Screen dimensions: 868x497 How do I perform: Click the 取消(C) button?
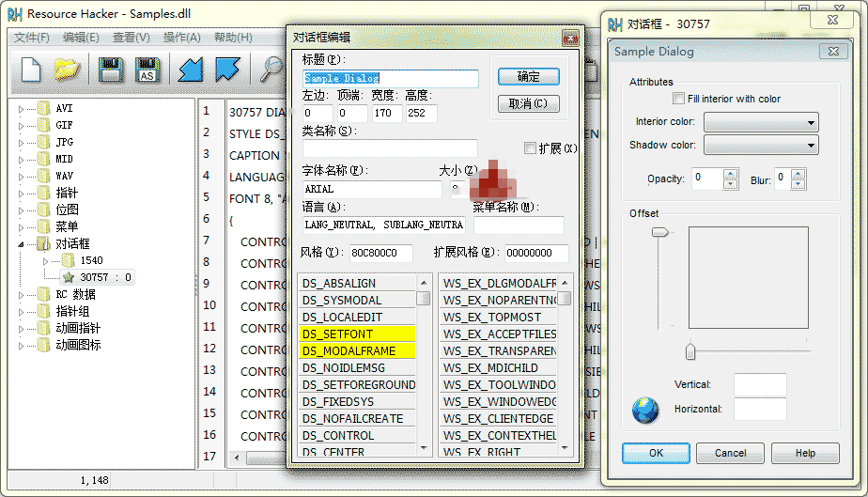(528, 103)
